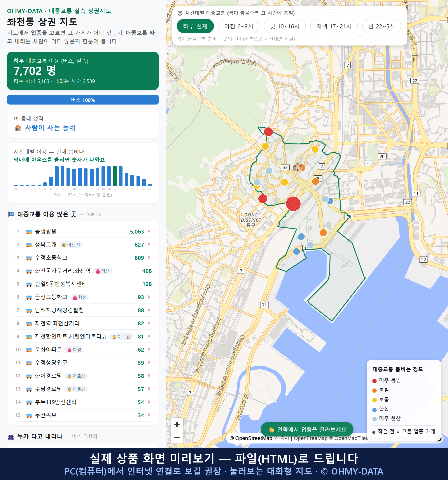
Task: Click the pin icon beside 수정성당입구
Action: point(149,363)
